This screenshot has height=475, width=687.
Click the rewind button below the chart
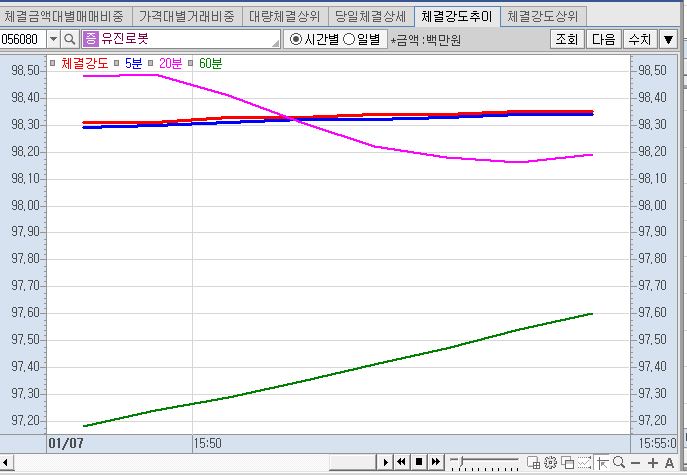[401, 462]
